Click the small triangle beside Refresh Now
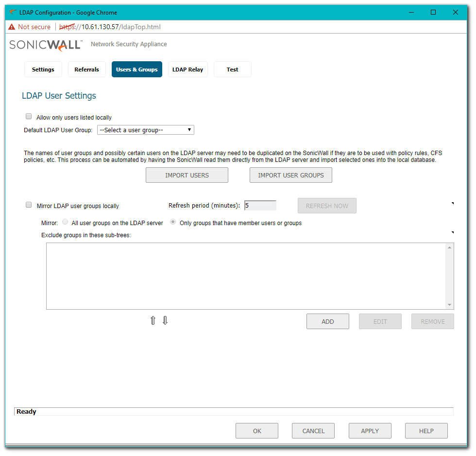The width and height of the screenshot is (476, 456). [453, 203]
